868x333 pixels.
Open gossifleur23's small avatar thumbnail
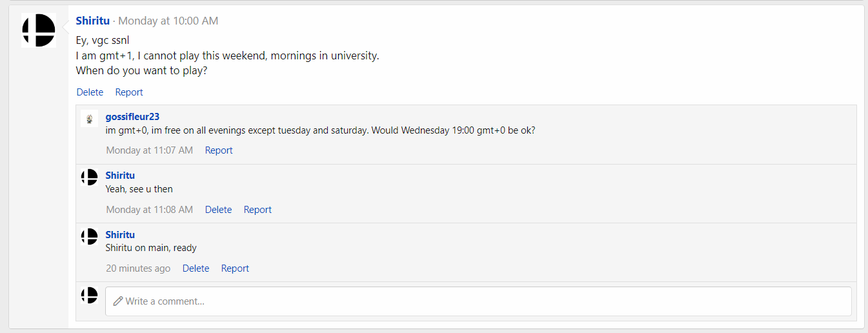[x=89, y=119]
